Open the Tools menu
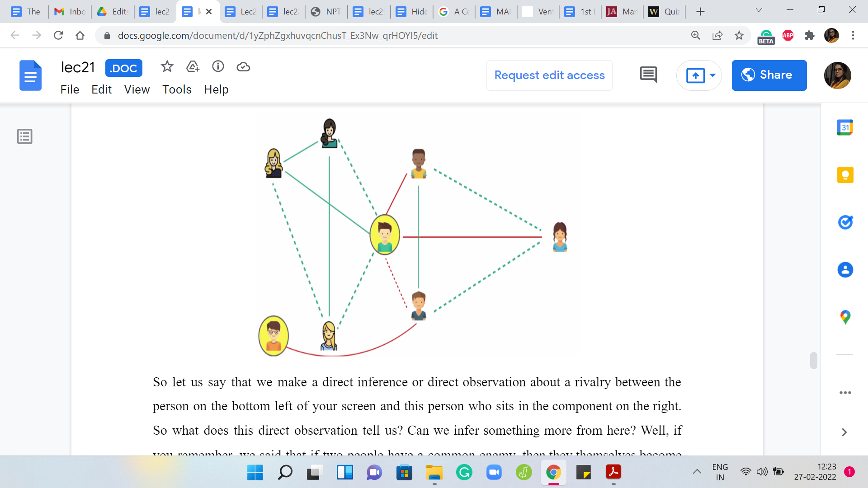868x488 pixels. pyautogui.click(x=177, y=89)
